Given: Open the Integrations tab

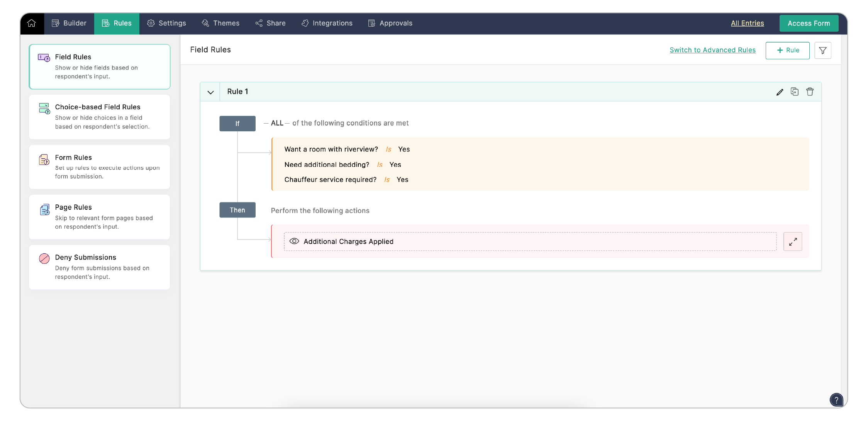Looking at the screenshot, I should (x=327, y=23).
